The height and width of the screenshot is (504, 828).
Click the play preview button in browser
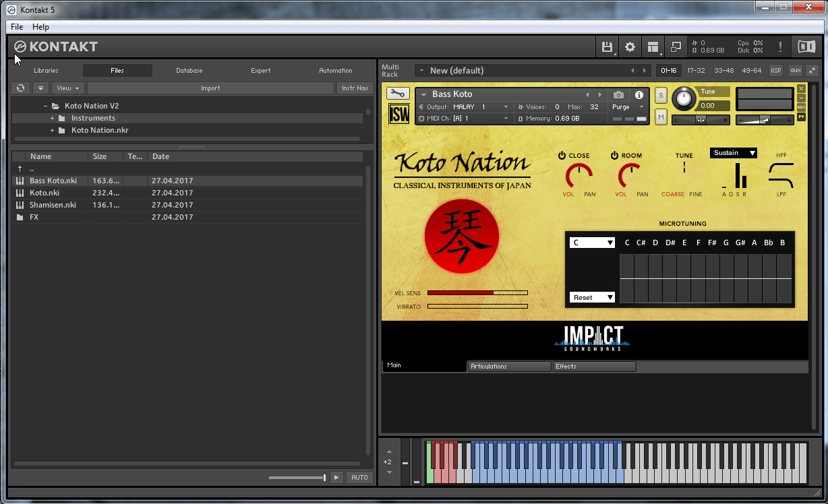(338, 478)
